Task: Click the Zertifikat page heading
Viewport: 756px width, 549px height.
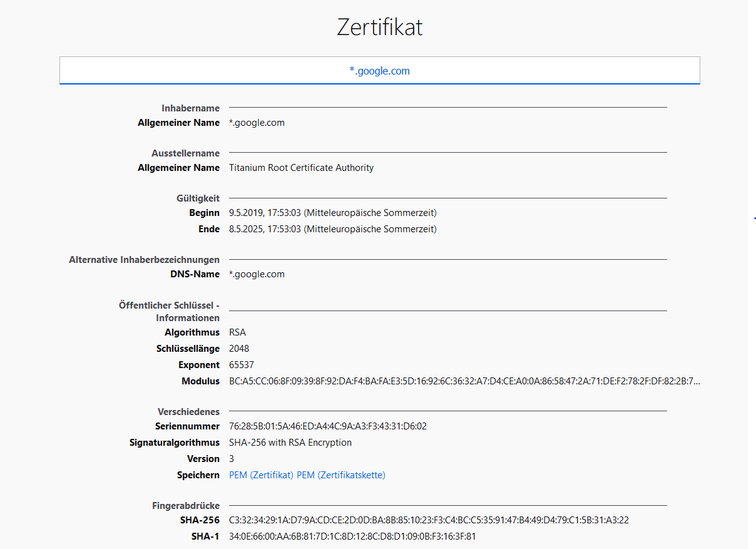Action: pos(379,27)
